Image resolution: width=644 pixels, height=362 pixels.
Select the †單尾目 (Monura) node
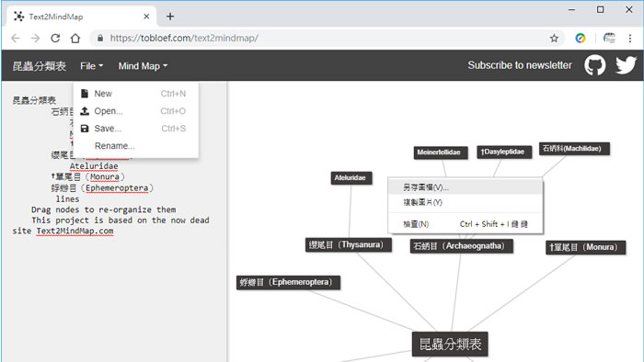click(586, 247)
